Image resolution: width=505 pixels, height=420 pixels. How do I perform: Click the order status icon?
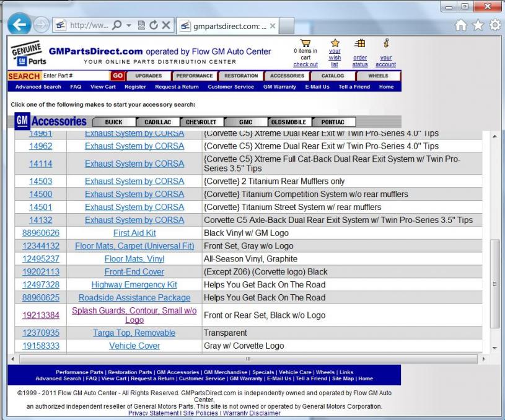click(360, 44)
